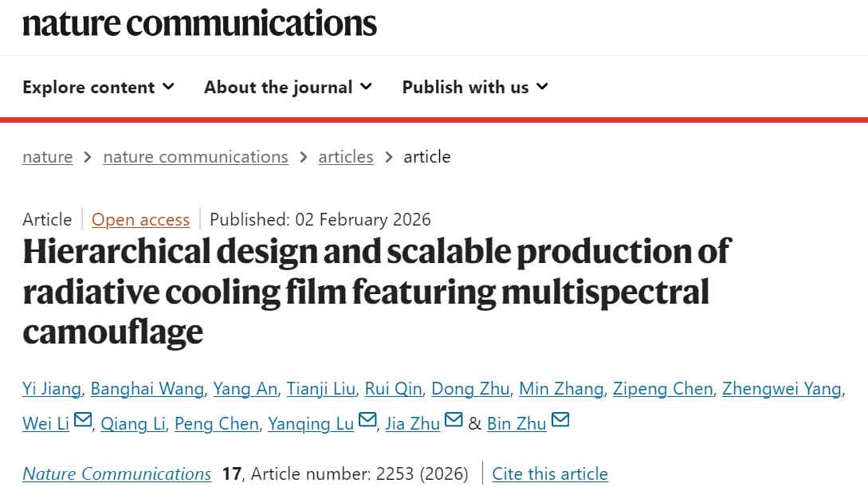Open nature communications breadcrumb link
Screen dimensions: 868x491
click(x=195, y=157)
